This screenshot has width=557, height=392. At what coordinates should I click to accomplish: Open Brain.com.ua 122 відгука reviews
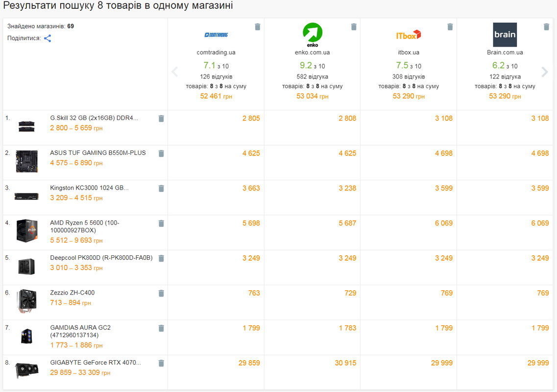pyautogui.click(x=505, y=76)
